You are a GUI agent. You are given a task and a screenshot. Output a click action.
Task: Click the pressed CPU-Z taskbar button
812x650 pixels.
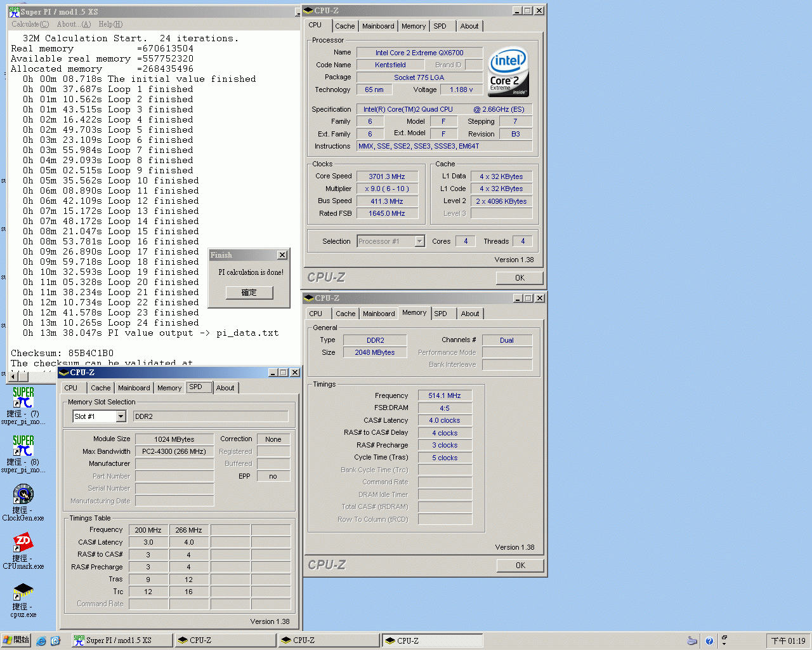point(432,640)
